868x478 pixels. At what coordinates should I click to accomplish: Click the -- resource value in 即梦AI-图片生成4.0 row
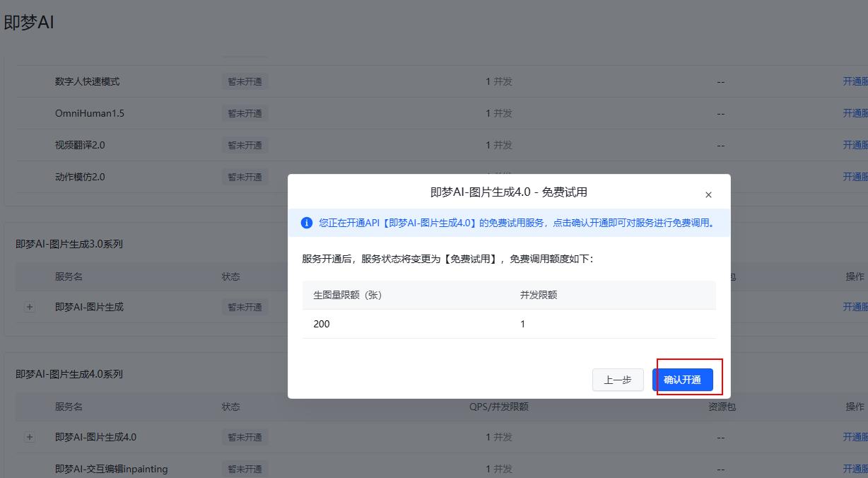(x=721, y=437)
